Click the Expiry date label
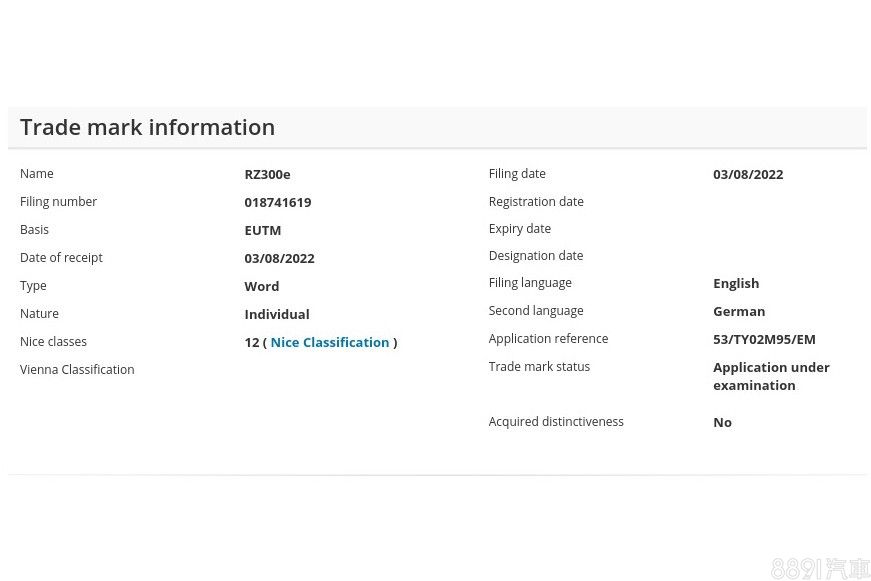Viewport: 871px width, 581px height. point(519,229)
